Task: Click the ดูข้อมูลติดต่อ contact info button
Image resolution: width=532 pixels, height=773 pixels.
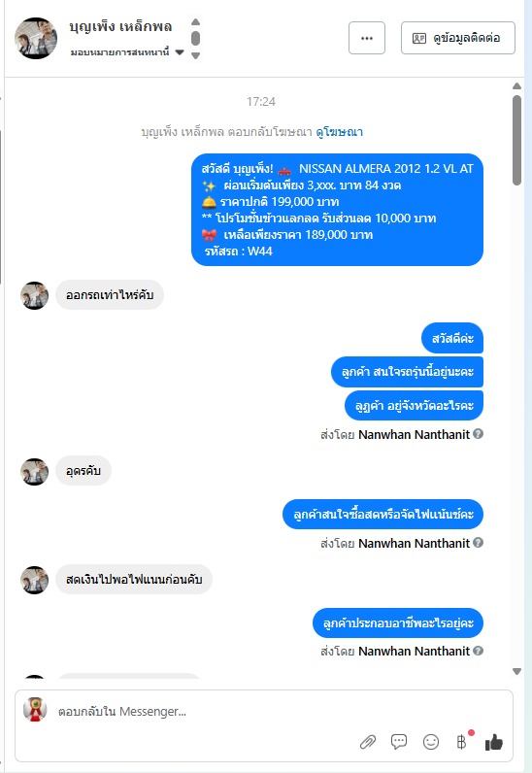Action: pos(458,38)
